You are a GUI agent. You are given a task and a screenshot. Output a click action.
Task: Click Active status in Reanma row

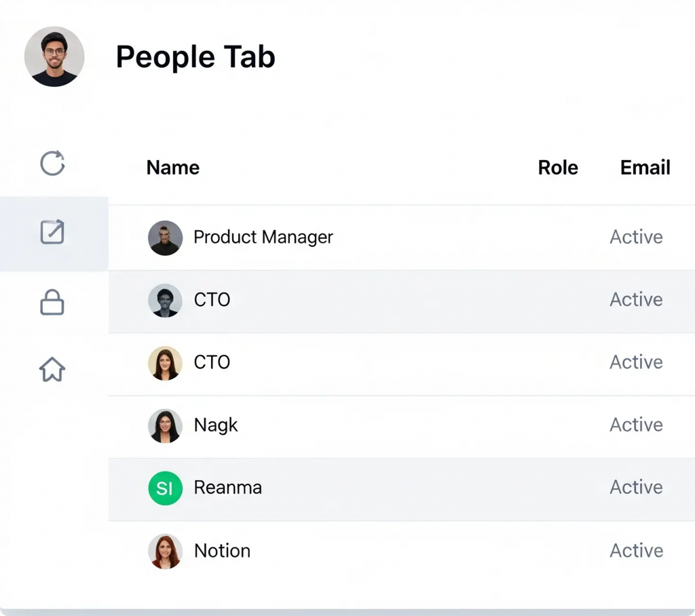(x=636, y=488)
